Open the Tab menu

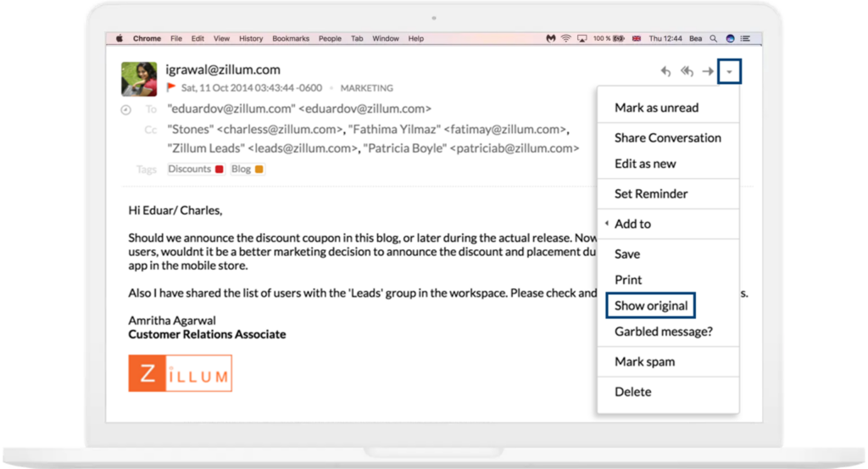point(357,38)
